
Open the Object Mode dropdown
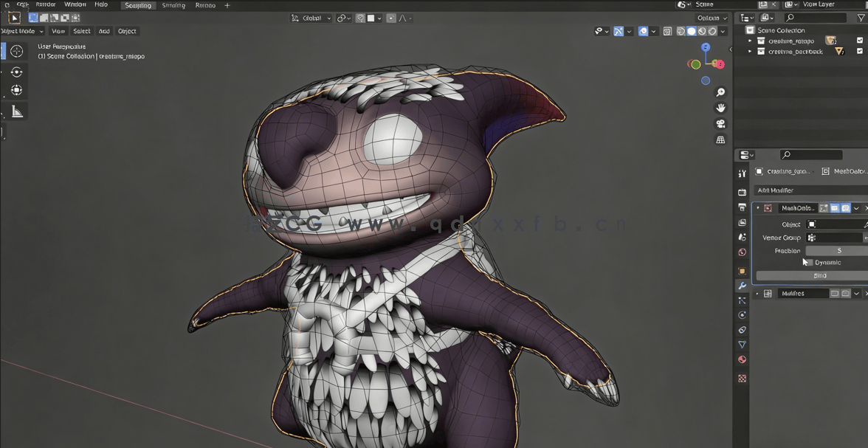[19, 31]
